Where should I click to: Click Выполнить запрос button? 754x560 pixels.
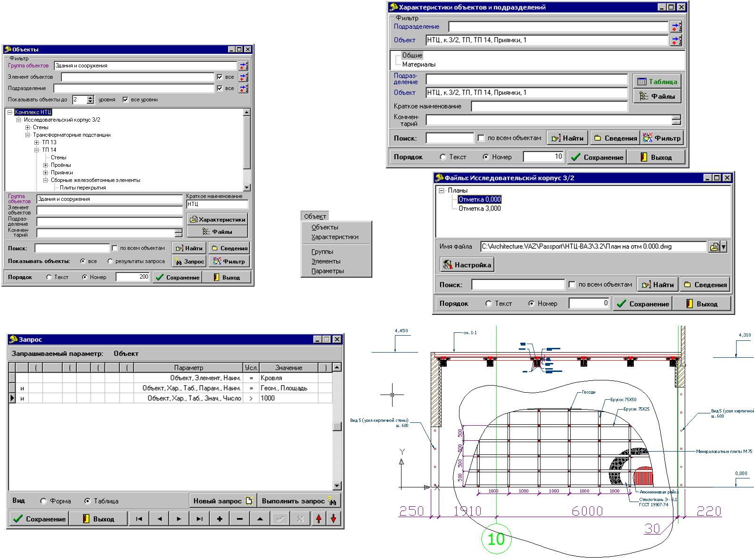pos(300,501)
